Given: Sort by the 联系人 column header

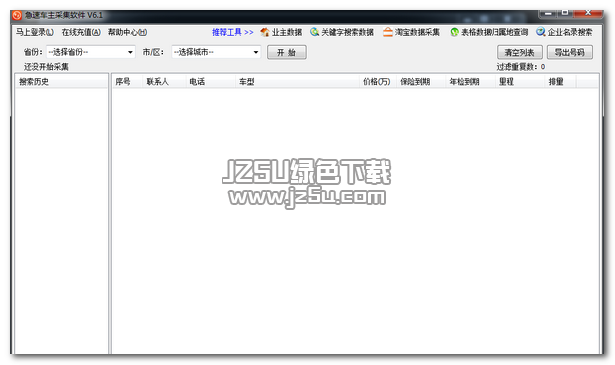Looking at the screenshot, I should (164, 82).
